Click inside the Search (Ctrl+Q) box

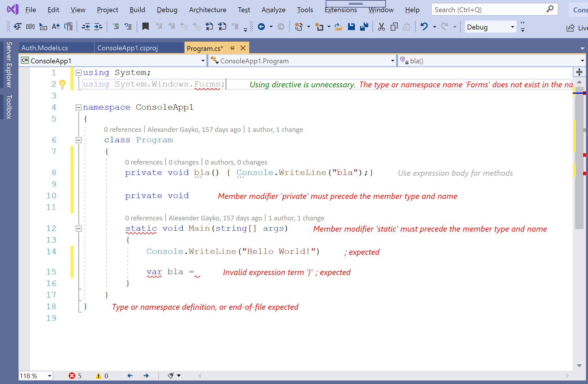pos(491,10)
